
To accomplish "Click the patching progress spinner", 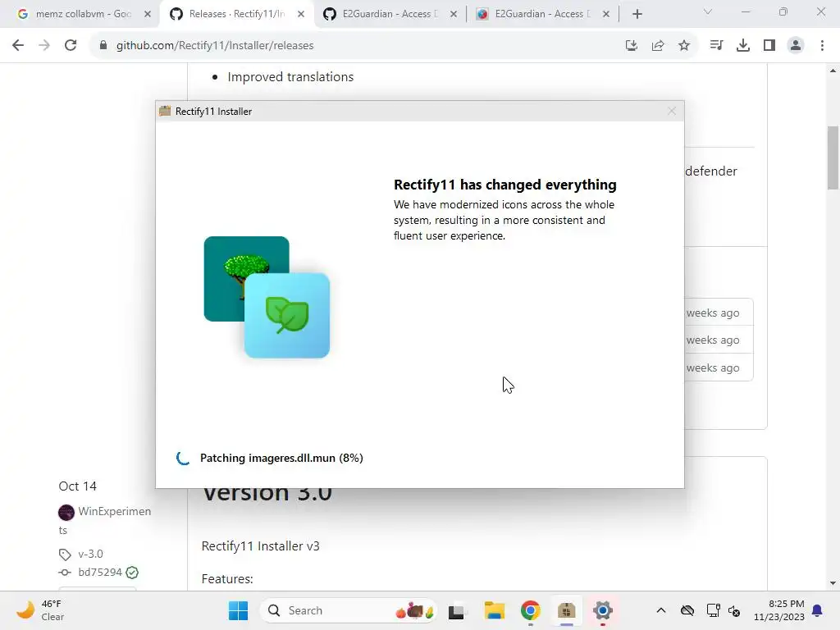I will 183,458.
